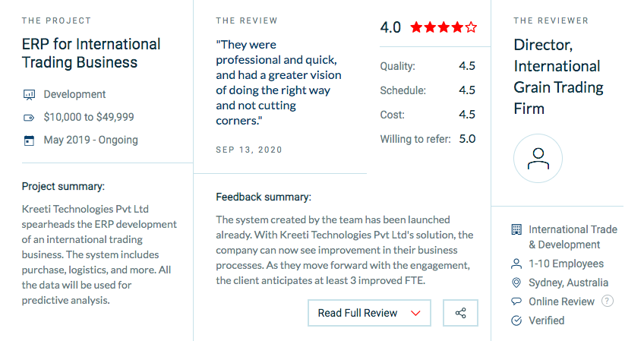644x341 pixels.
Task: Click the Willing to refer score
Action: coord(467,139)
